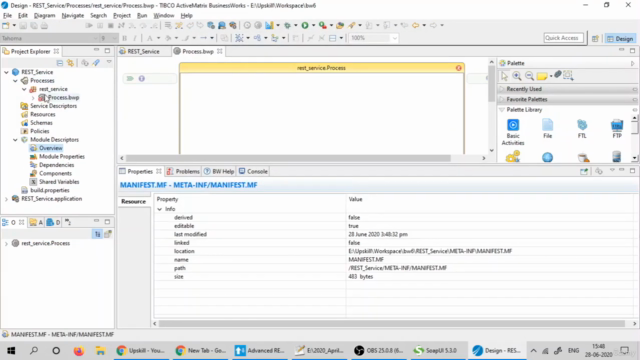The height and width of the screenshot is (360, 640).
Task: Open the FTL palette
Action: click(x=582, y=129)
